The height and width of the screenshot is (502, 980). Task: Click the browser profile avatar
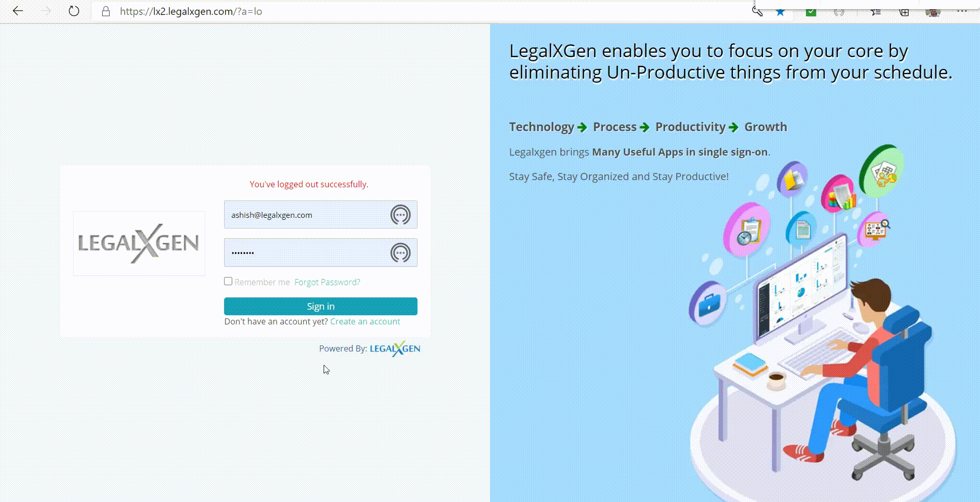pos(933,12)
